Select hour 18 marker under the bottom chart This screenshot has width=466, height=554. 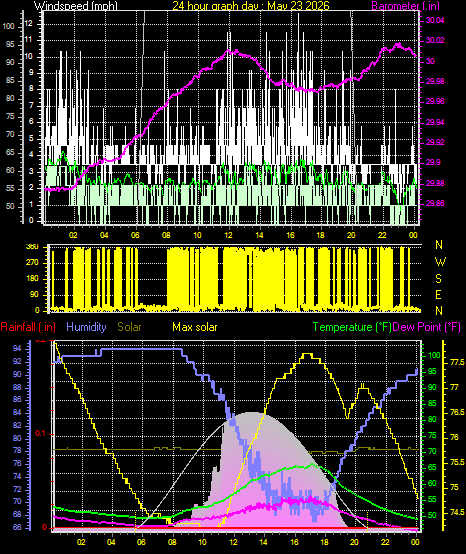point(324,542)
